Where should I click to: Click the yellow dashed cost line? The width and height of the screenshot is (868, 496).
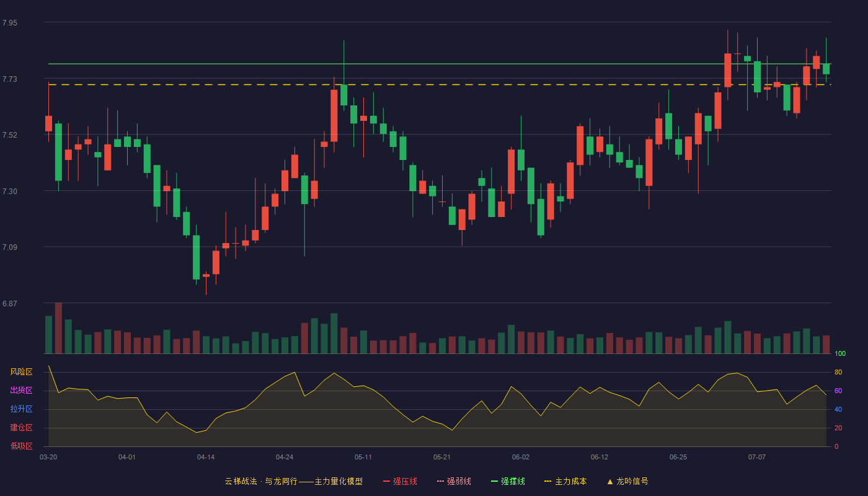[x=440, y=84]
